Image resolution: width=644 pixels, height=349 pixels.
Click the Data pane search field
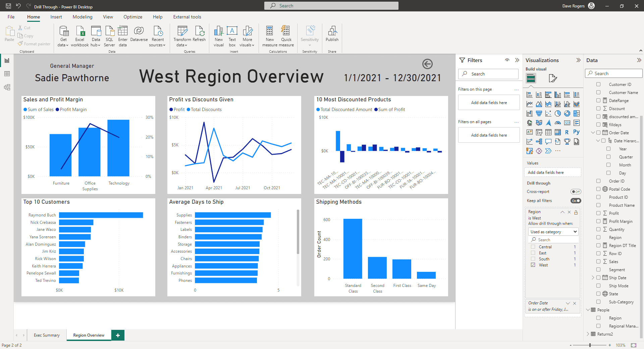click(614, 73)
